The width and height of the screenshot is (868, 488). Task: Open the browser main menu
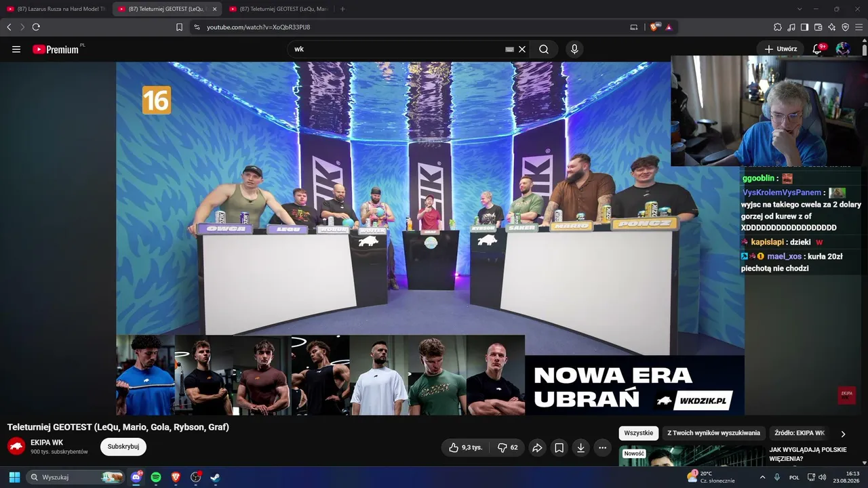click(x=859, y=27)
